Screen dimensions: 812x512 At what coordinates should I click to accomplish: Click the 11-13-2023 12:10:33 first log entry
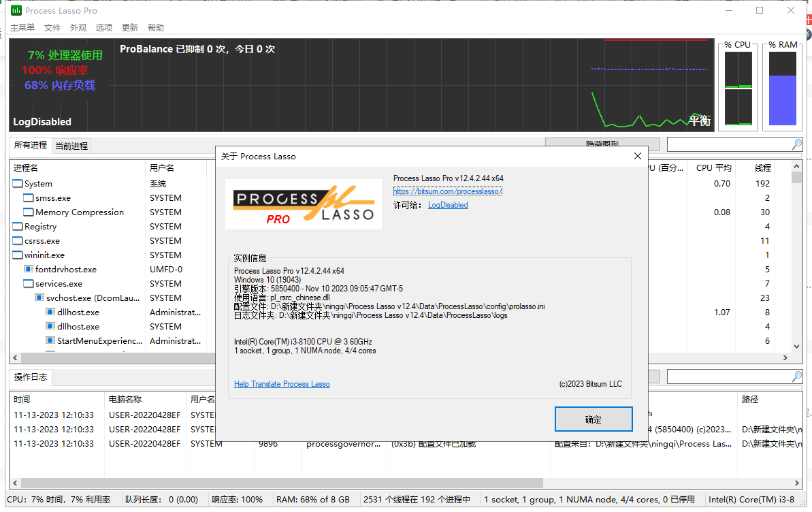tap(54, 415)
